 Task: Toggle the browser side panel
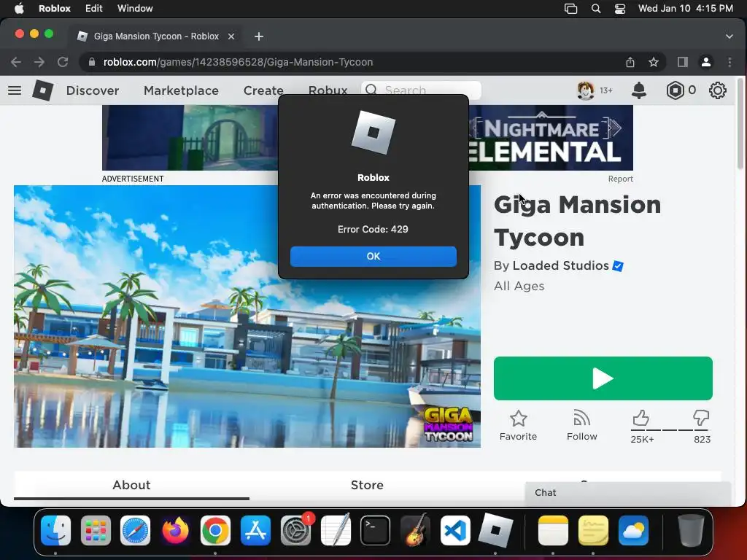point(682,62)
